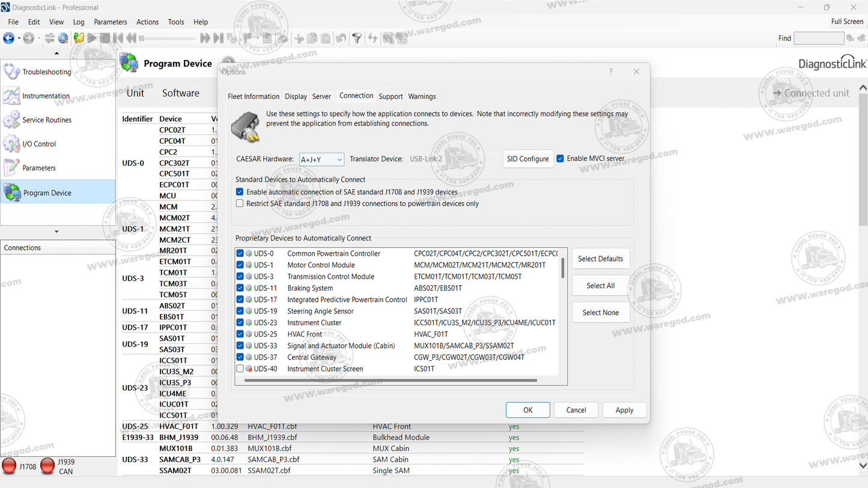Click the grey Forward navigation arrow
The width and height of the screenshot is (868, 488).
(x=28, y=38)
